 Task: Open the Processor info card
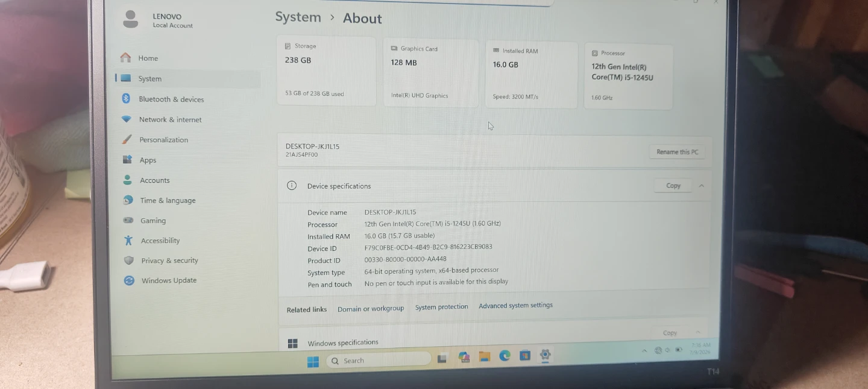tap(628, 77)
